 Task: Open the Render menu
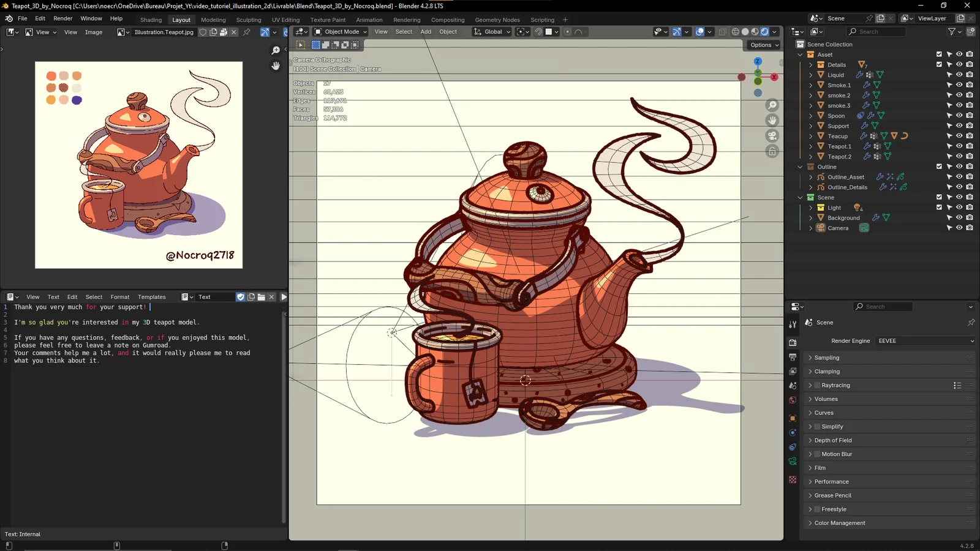tap(62, 18)
